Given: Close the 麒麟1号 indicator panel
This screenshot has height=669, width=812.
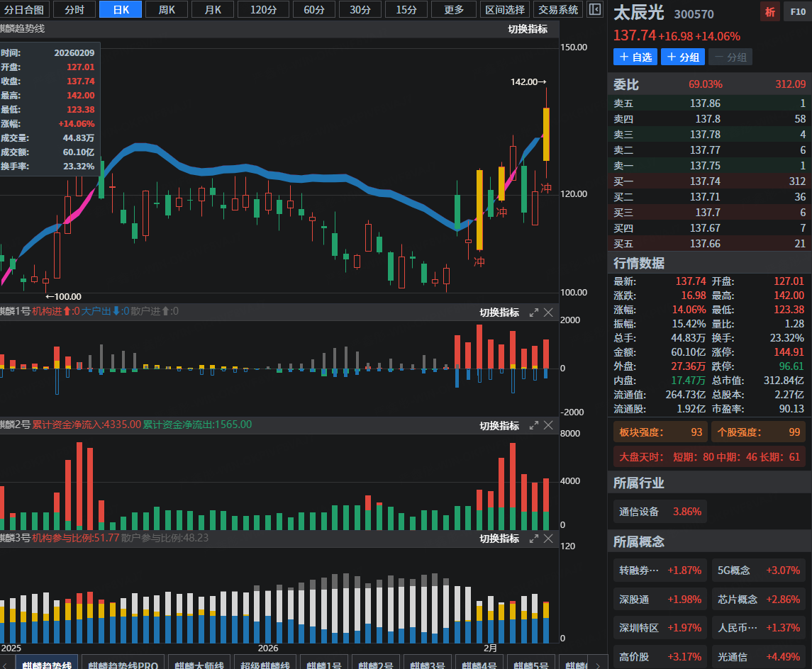Looking at the screenshot, I should (x=548, y=313).
